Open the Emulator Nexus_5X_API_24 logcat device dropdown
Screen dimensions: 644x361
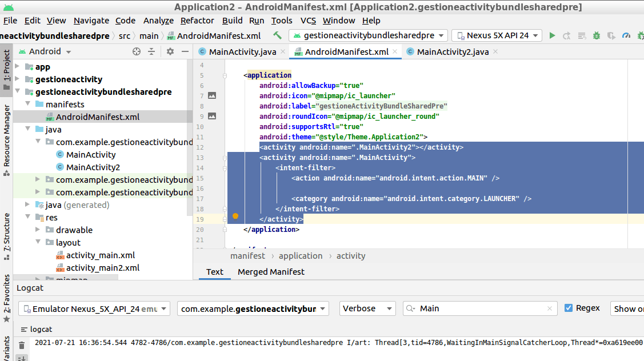coord(94,309)
